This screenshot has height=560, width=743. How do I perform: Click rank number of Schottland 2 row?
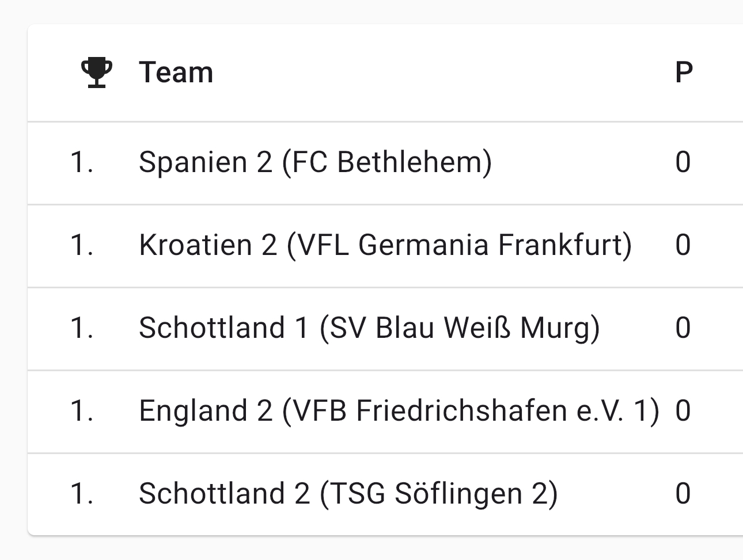(x=82, y=493)
